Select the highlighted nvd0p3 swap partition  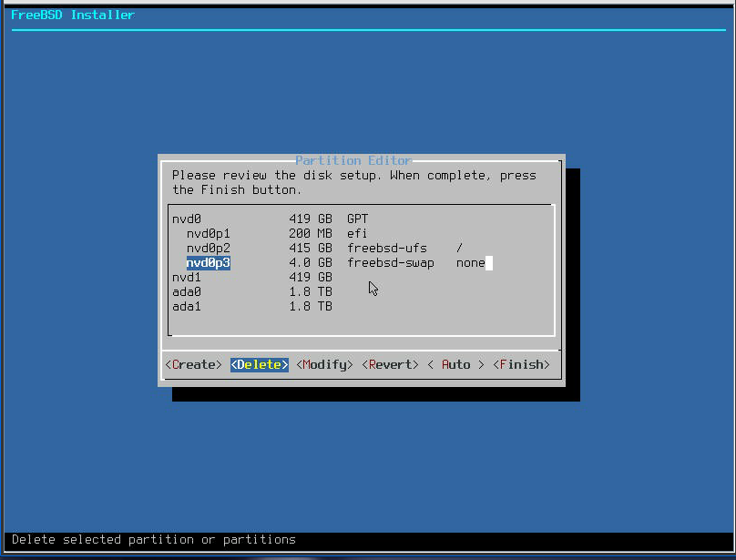362,263
